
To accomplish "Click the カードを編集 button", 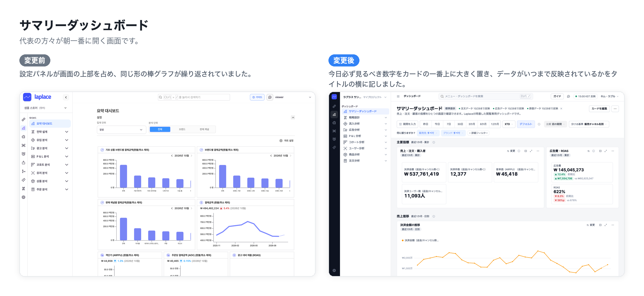I will [x=599, y=109].
